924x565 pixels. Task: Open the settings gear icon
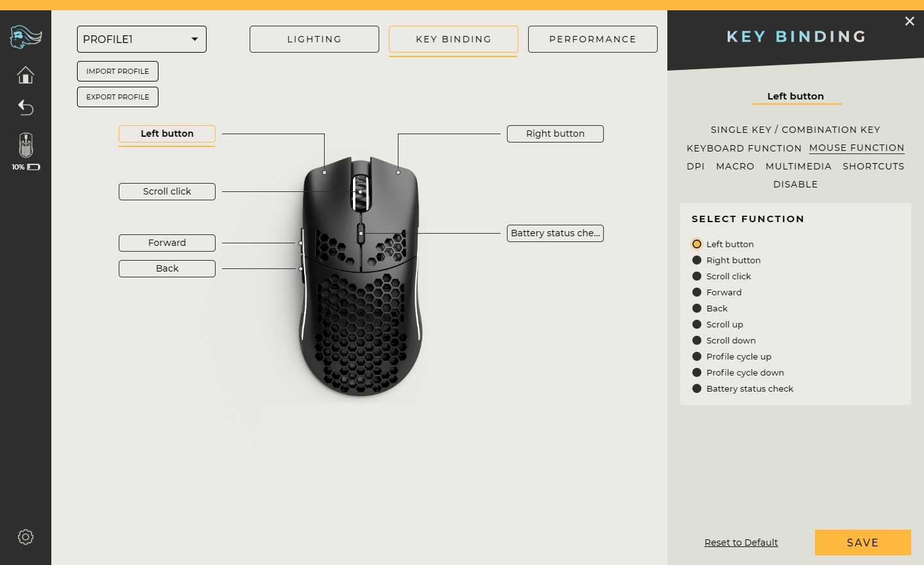(26, 537)
